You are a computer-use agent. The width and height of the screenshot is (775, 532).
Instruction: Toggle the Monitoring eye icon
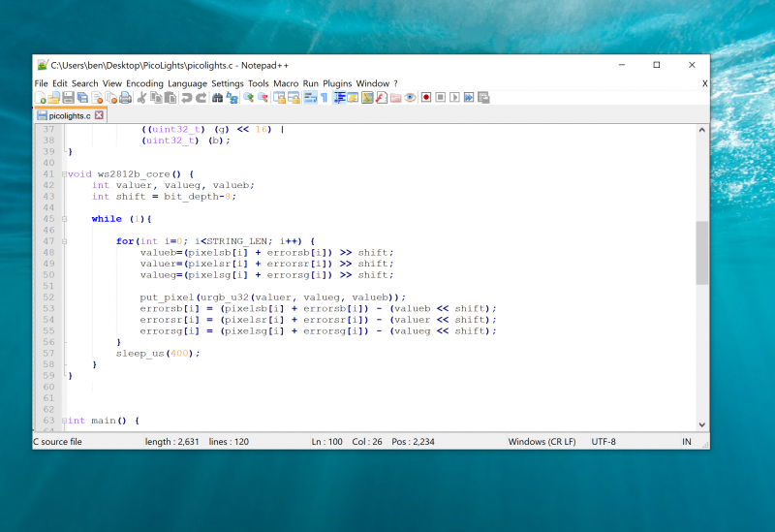410,98
